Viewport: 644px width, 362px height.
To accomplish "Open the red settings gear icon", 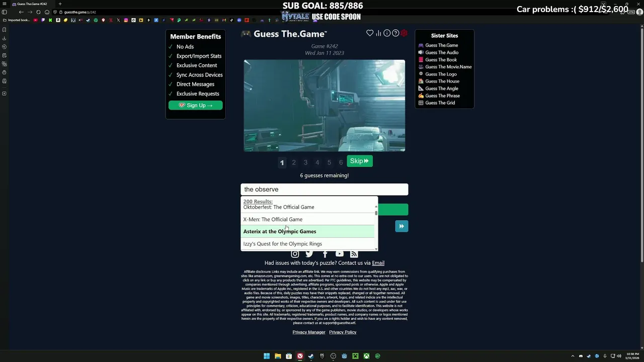I will pos(404,33).
